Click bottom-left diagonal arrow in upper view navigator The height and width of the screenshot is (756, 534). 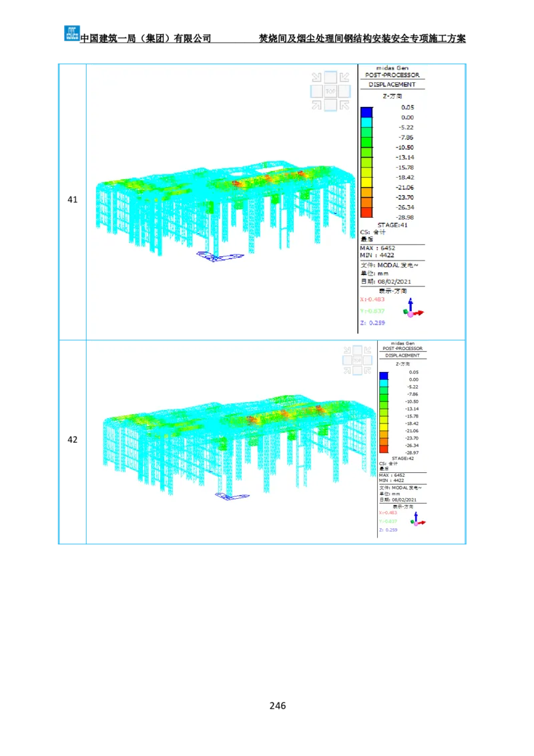tap(316, 105)
